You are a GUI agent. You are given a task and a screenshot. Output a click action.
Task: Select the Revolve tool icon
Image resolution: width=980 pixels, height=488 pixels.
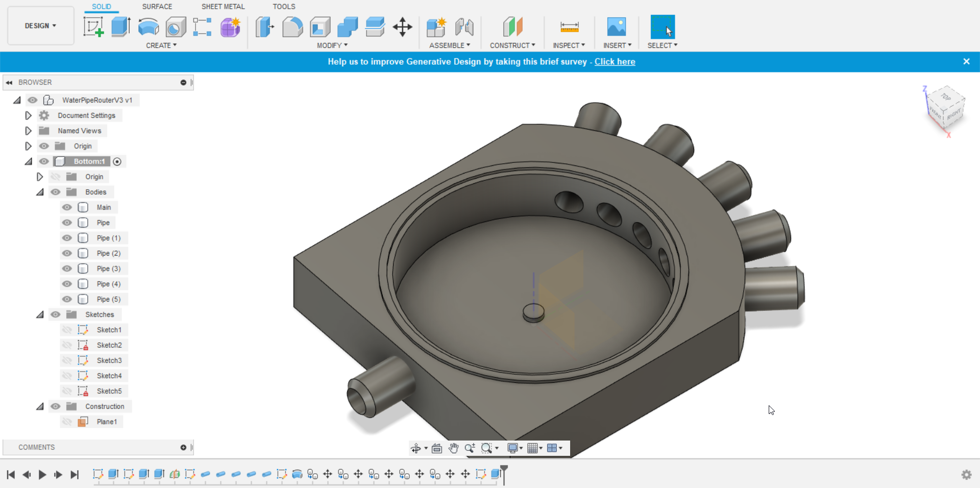click(x=149, y=27)
